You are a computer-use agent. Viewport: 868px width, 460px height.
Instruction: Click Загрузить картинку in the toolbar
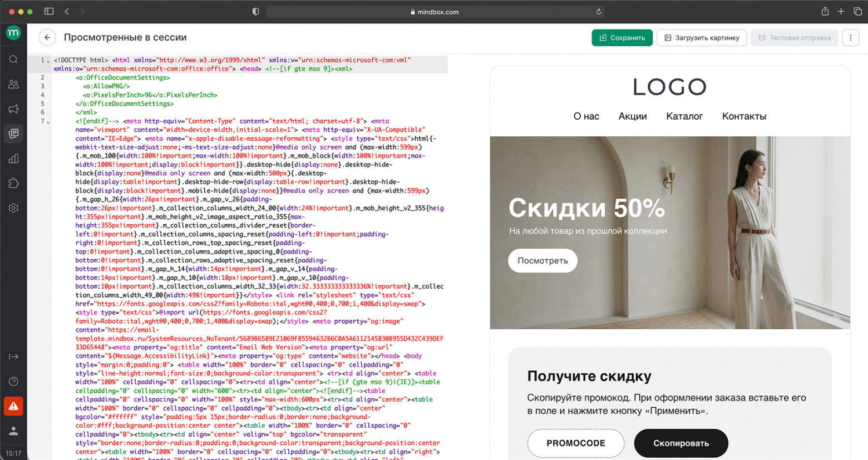(x=702, y=37)
